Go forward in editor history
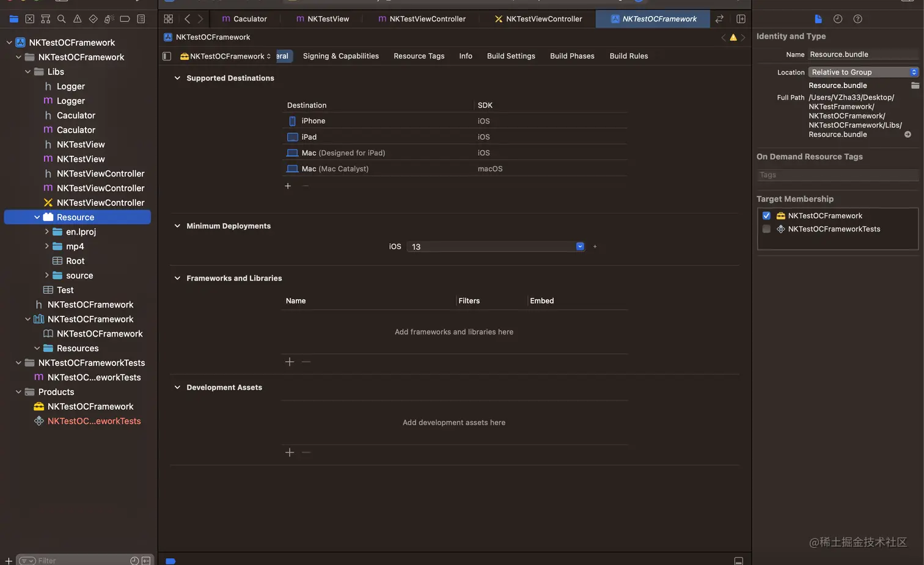 [x=200, y=19]
